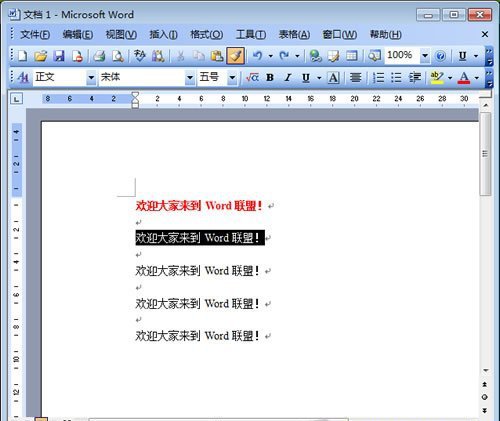
Task: Expand the Redo history dropdown arrow
Action: pyautogui.click(x=297, y=56)
